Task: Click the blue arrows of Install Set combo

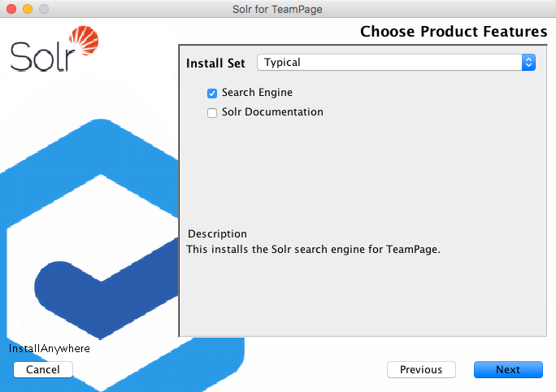Action: 528,63
